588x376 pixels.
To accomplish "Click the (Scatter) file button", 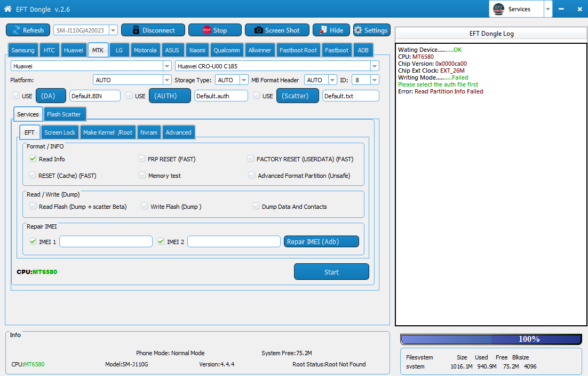I will 298,96.
